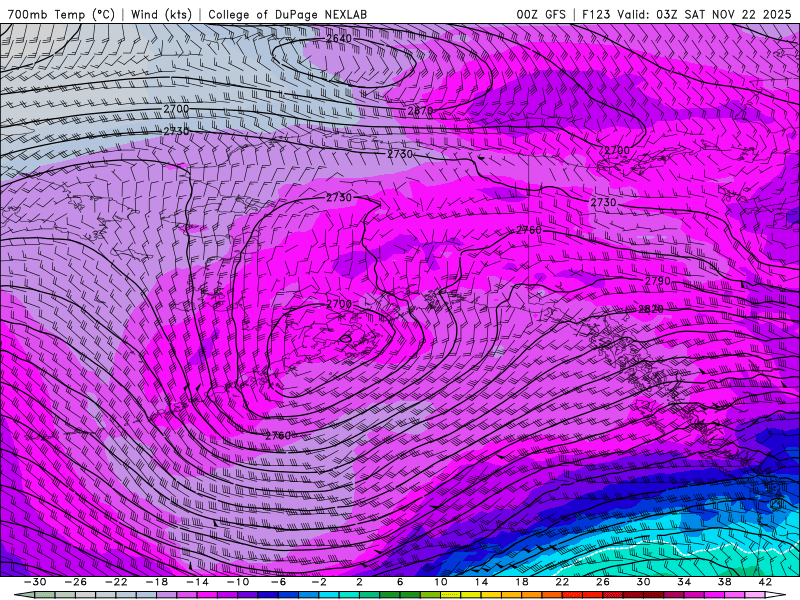
Task: Click 'Valid: 03Z SAT NOV 22 2025' text
Action: [704, 14]
